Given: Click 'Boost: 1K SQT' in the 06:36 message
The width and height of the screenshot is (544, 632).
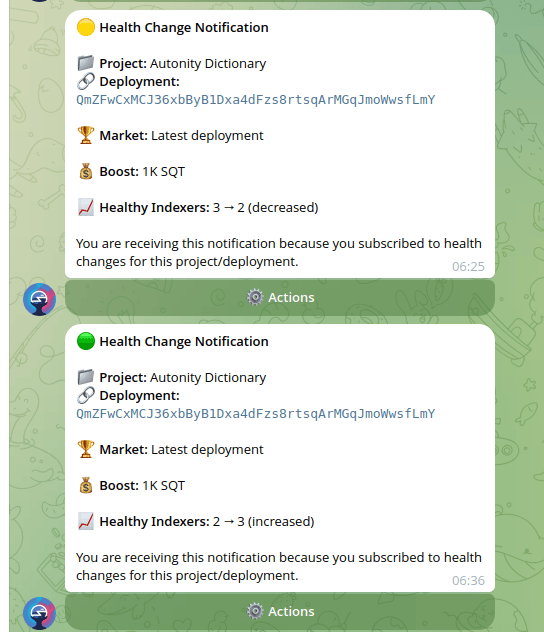Looking at the screenshot, I should click(142, 486).
